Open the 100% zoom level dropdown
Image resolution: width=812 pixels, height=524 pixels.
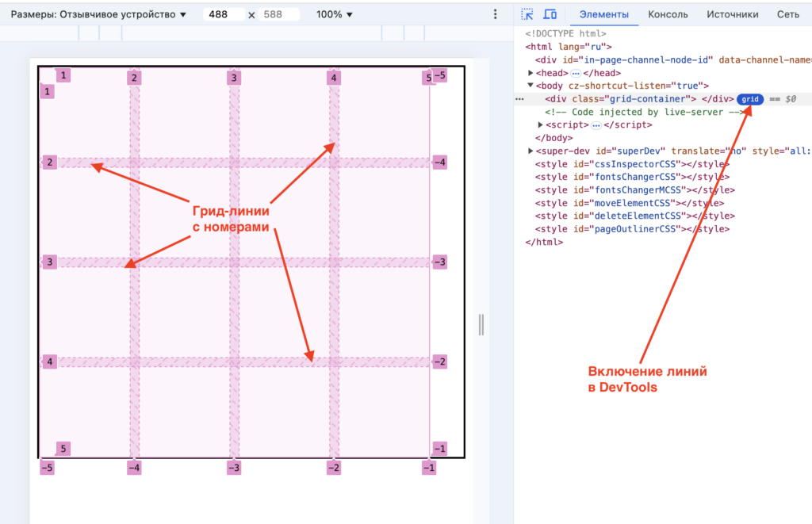334,13
